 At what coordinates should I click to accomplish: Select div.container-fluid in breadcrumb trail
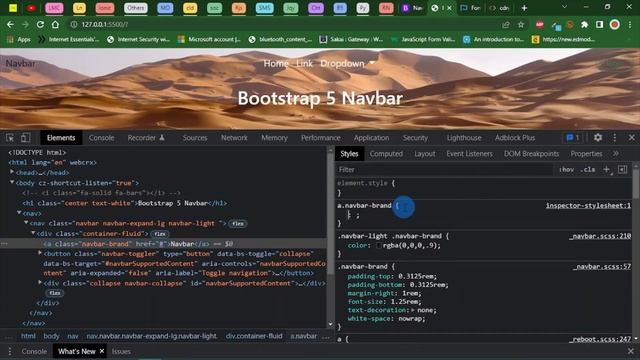(x=254, y=336)
